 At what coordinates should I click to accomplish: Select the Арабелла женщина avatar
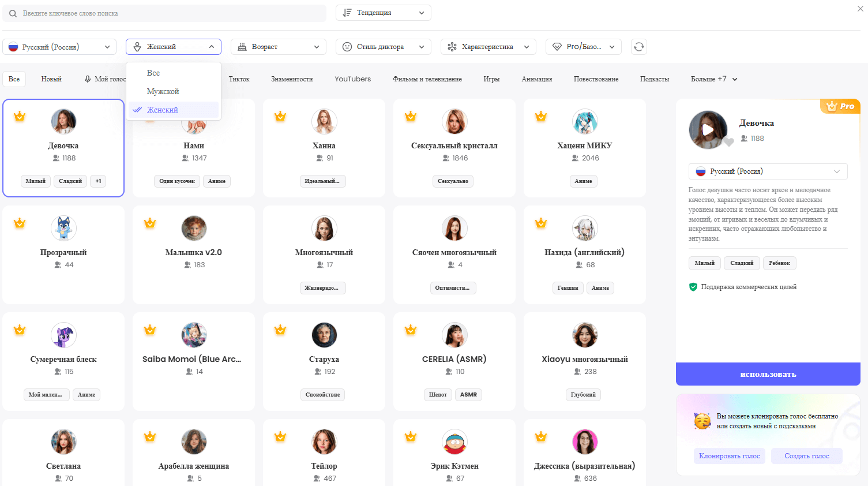click(194, 442)
